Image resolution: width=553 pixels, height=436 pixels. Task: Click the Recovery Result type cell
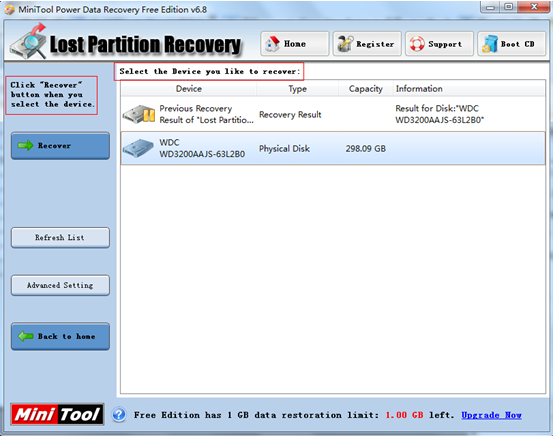pos(290,115)
